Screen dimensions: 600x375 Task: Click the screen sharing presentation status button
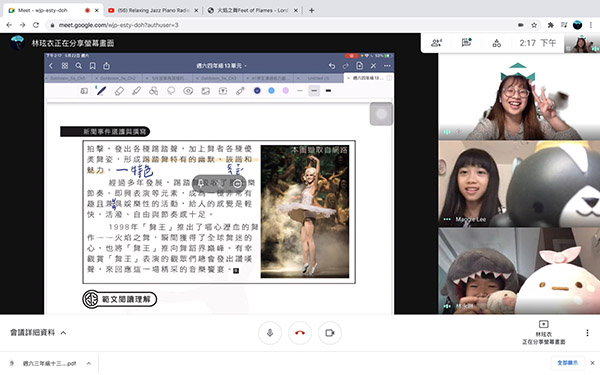pos(544,333)
